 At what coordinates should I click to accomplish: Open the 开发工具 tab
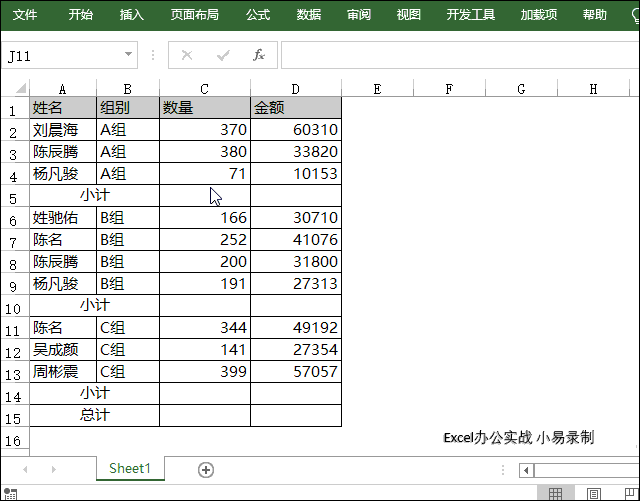471,15
